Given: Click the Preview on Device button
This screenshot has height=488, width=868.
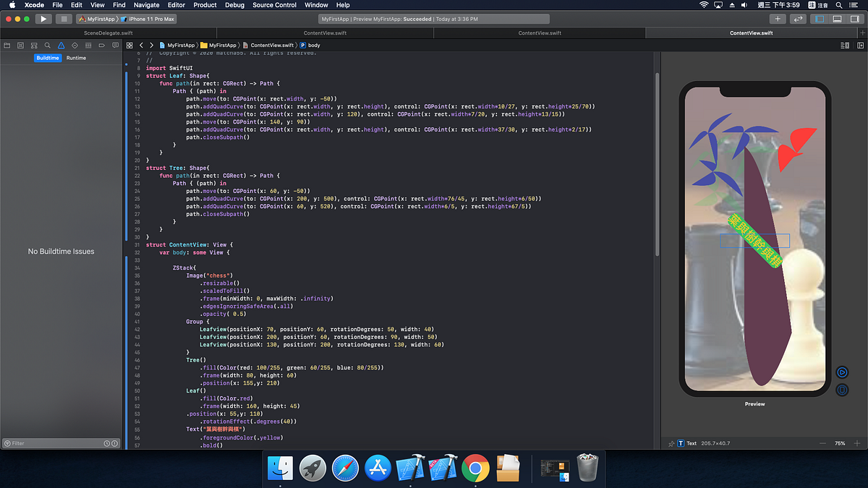Looking at the screenshot, I should [x=842, y=390].
